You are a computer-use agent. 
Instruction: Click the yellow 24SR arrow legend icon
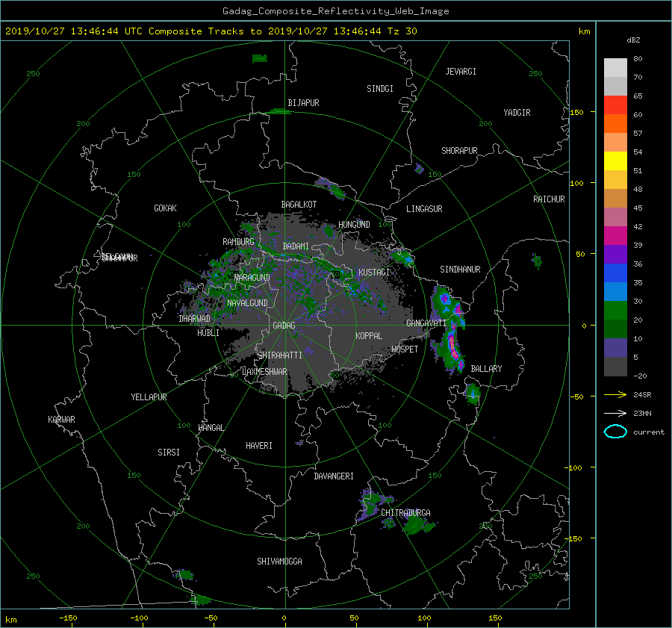615,395
